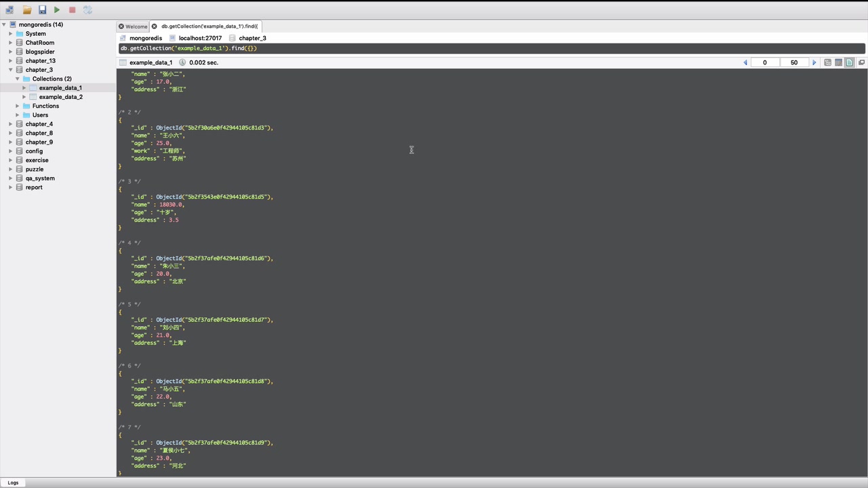Click the previous page arrow in results
The height and width of the screenshot is (488, 868).
coord(745,62)
